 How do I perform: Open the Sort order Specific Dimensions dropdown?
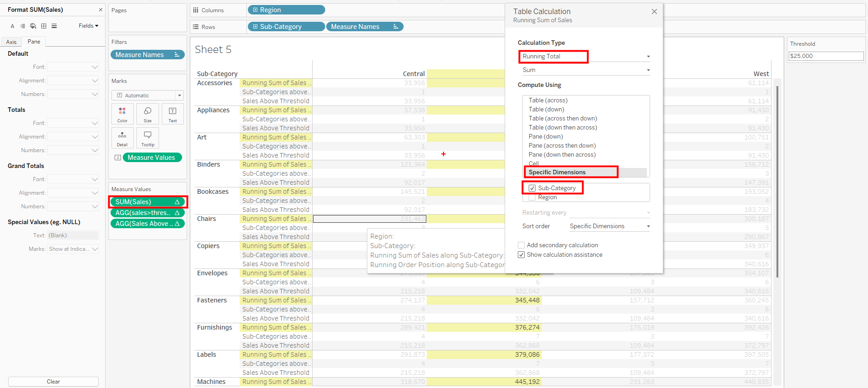[609, 226]
